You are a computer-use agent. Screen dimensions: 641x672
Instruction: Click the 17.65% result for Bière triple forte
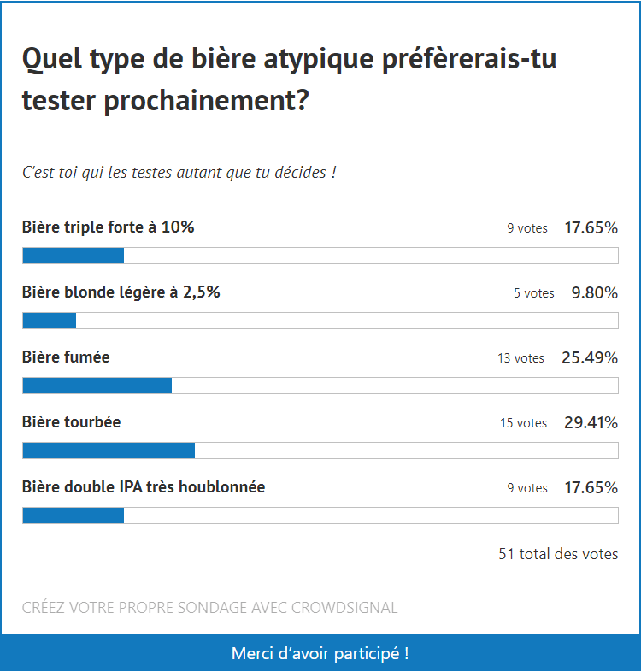(x=591, y=227)
